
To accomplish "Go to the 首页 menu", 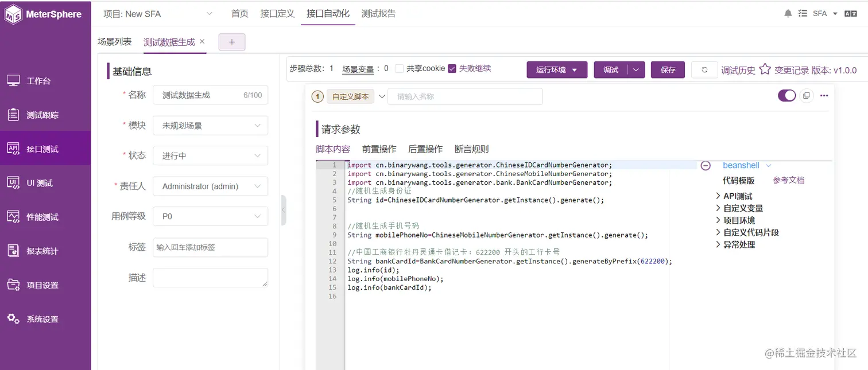I will 240,14.
